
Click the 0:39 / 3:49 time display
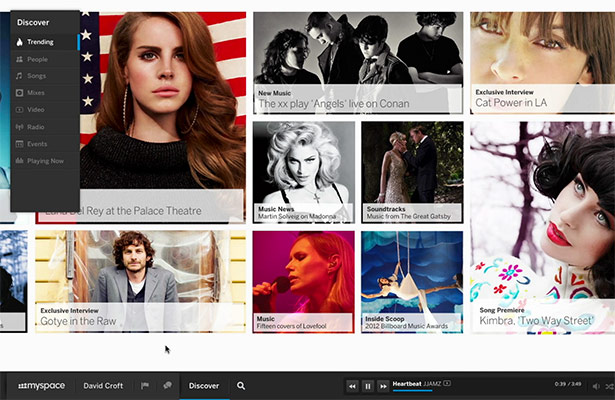tap(568, 384)
